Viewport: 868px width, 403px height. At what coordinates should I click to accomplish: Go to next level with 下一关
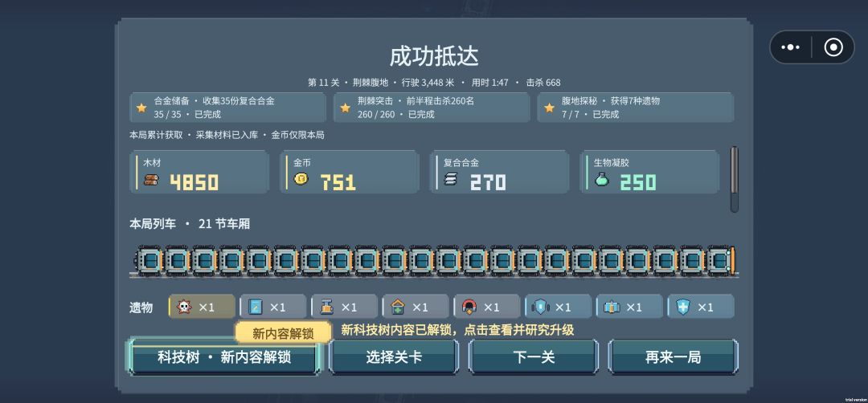click(534, 357)
